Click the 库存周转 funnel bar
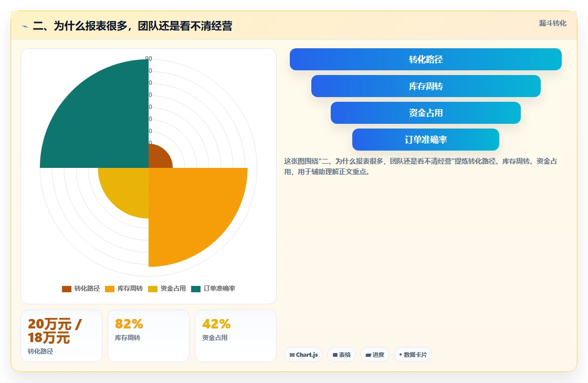This screenshot has width=588, height=383. [426, 86]
